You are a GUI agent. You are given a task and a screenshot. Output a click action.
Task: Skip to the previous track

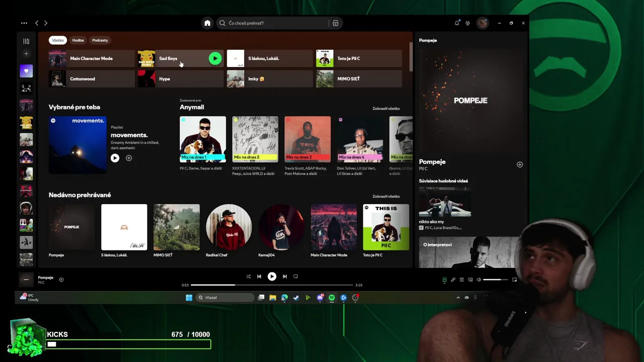click(259, 277)
